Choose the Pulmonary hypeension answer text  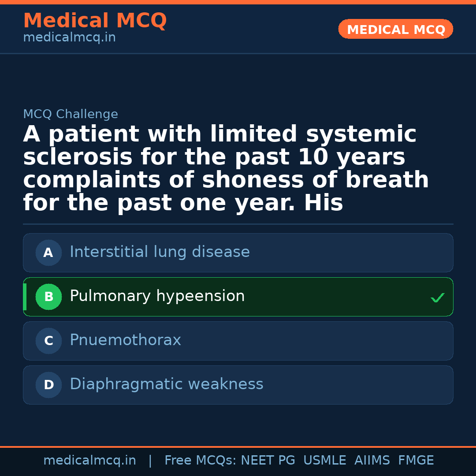pos(157,296)
